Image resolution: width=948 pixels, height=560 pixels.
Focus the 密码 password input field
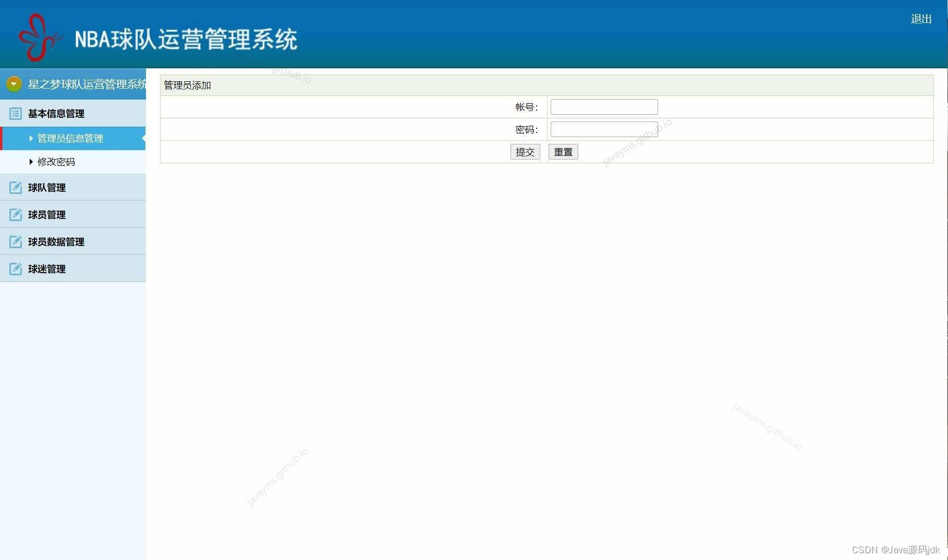[604, 129]
